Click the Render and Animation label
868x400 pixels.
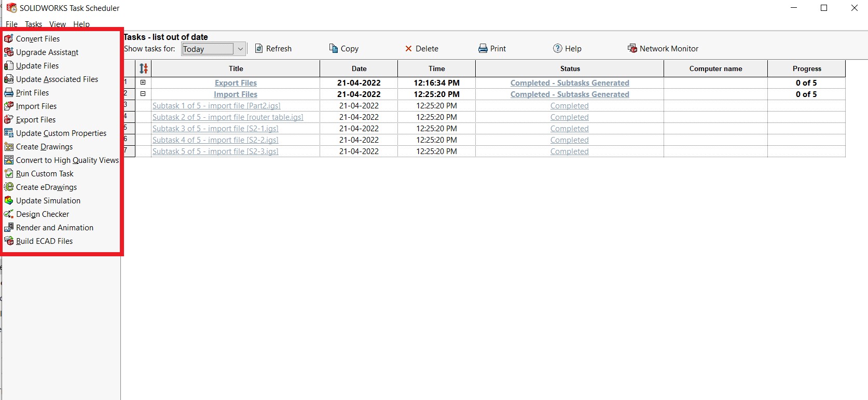[x=55, y=228]
